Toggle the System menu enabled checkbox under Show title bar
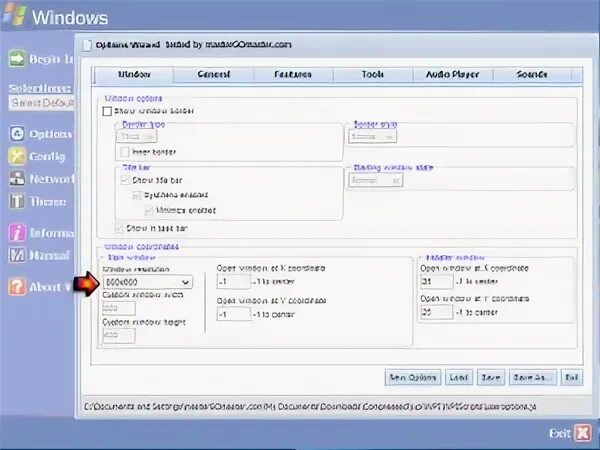 [x=137, y=195]
